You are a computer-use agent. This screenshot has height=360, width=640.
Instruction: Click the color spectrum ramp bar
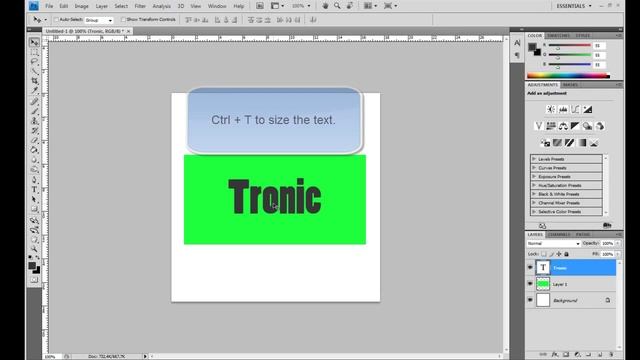pos(568,76)
